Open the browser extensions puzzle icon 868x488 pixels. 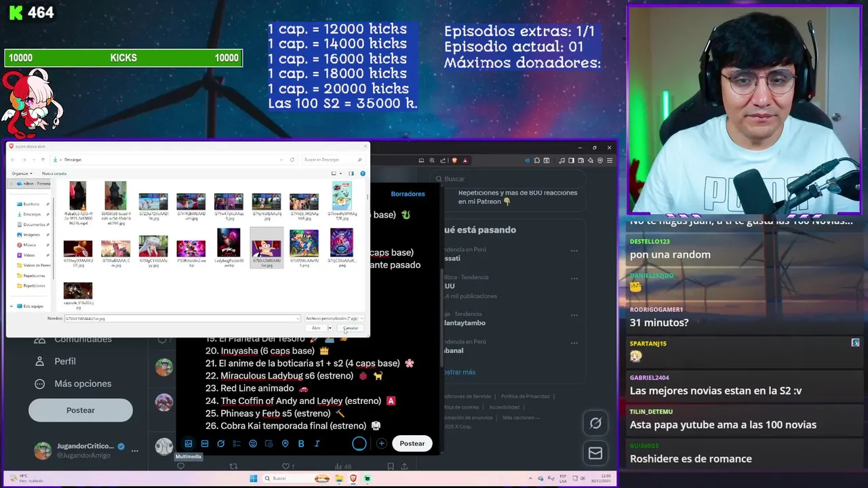click(x=537, y=161)
